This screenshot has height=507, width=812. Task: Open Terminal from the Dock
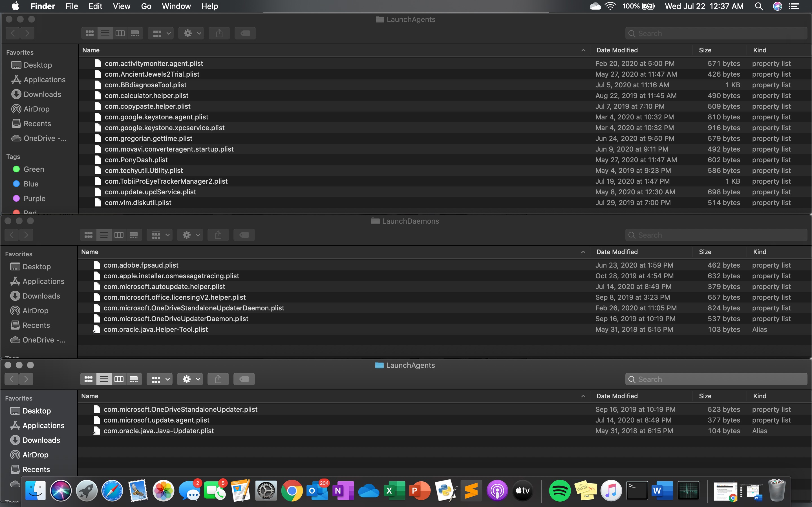click(x=637, y=491)
